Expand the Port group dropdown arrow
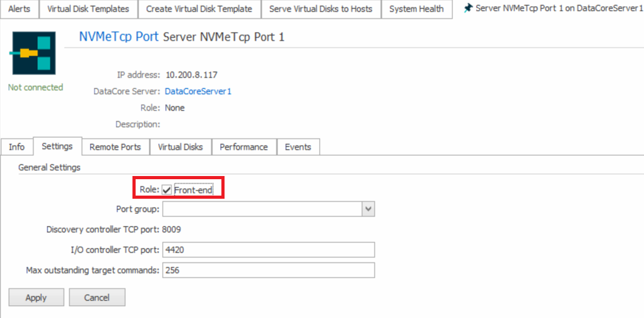644x318 pixels. click(x=368, y=209)
